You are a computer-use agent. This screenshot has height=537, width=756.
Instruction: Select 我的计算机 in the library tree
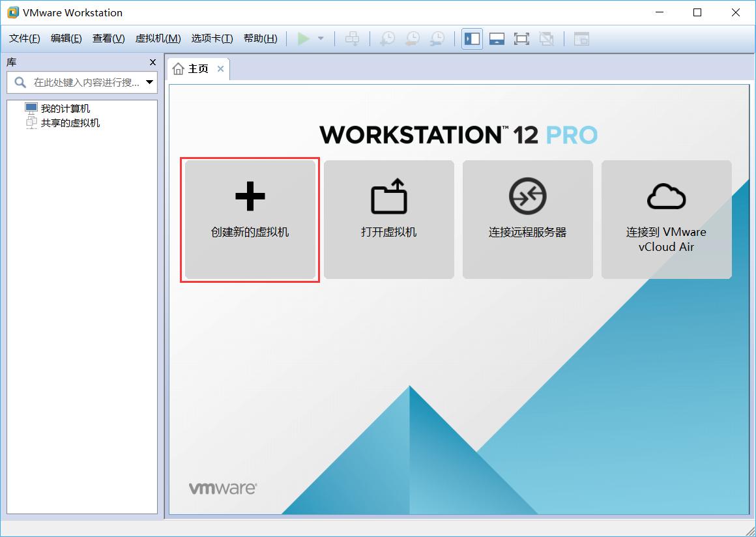point(57,108)
